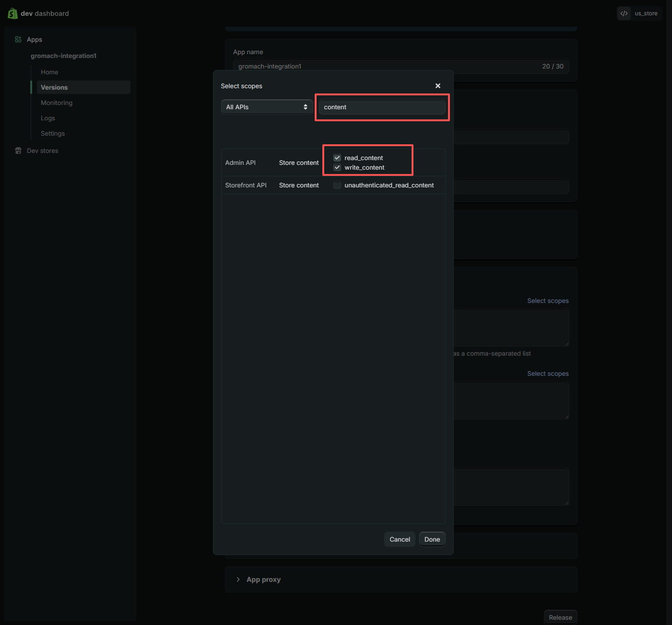Enable unauthenticated_read_content scope checkbox
Screen dimensions: 672x625
(x=337, y=185)
